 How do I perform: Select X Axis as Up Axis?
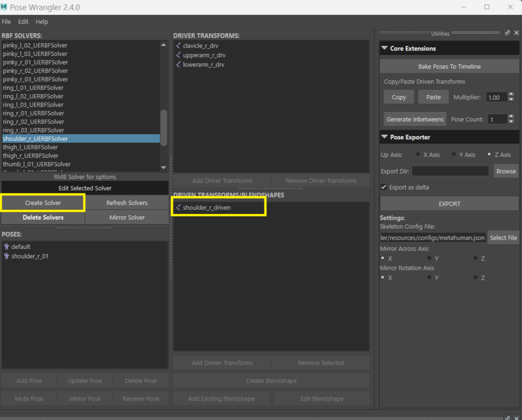(x=418, y=154)
